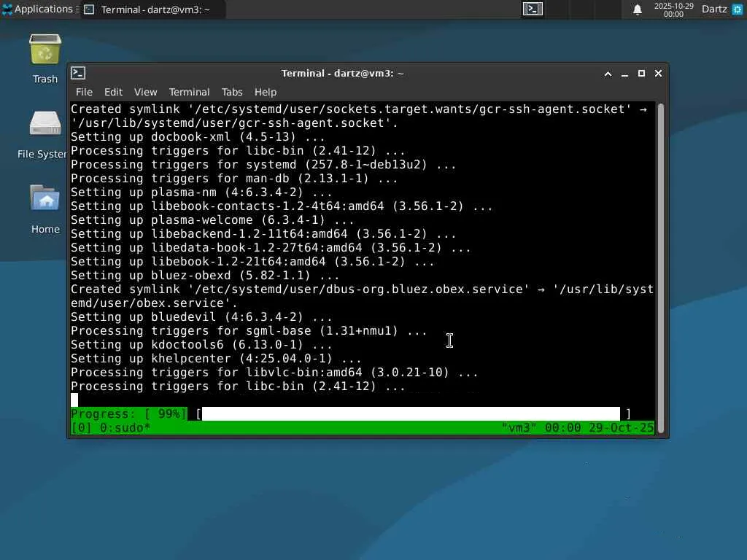Screen dimensions: 747x560
Task: Click the line 'Setting up khelpcenter'
Action: [216, 359]
